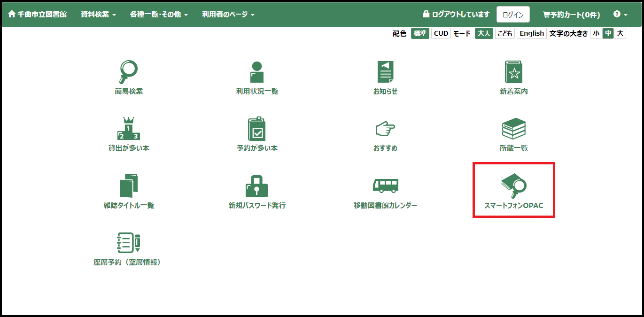The width and height of the screenshot is (644, 317).
Task: Open the 雑誌タイトル一覧 magazine icon
Action: 128,186
